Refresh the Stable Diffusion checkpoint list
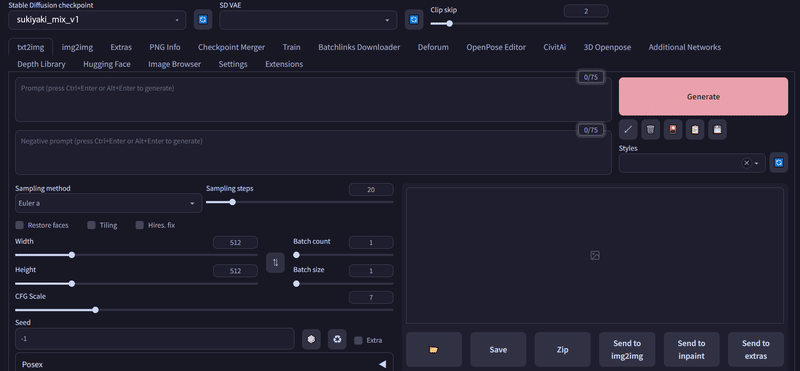Screen dimensions: 800x371 203,20
